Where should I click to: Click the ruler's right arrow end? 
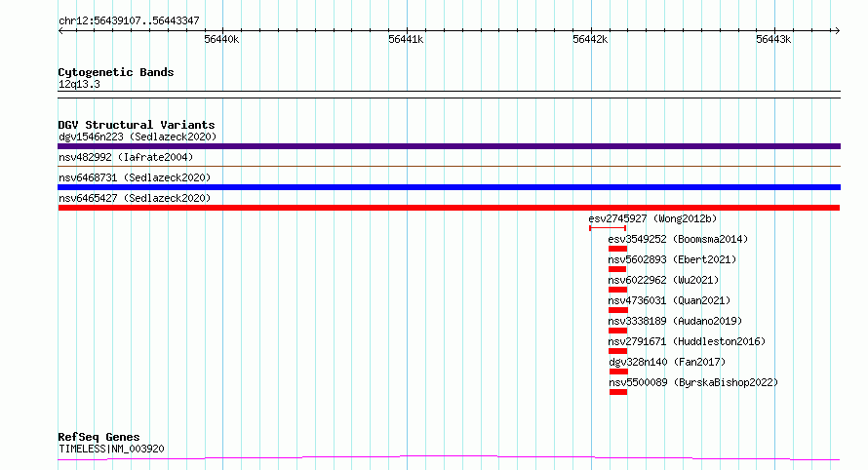pyautogui.click(x=838, y=31)
